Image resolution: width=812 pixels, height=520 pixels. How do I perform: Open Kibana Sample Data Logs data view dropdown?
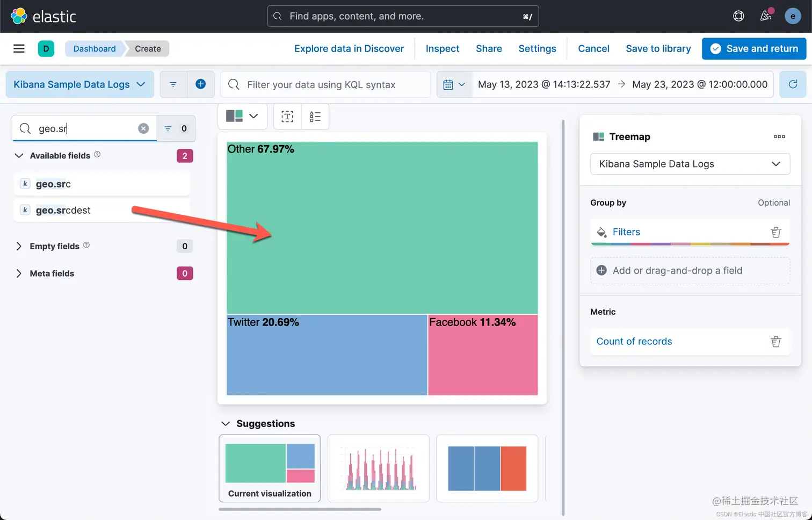point(79,84)
